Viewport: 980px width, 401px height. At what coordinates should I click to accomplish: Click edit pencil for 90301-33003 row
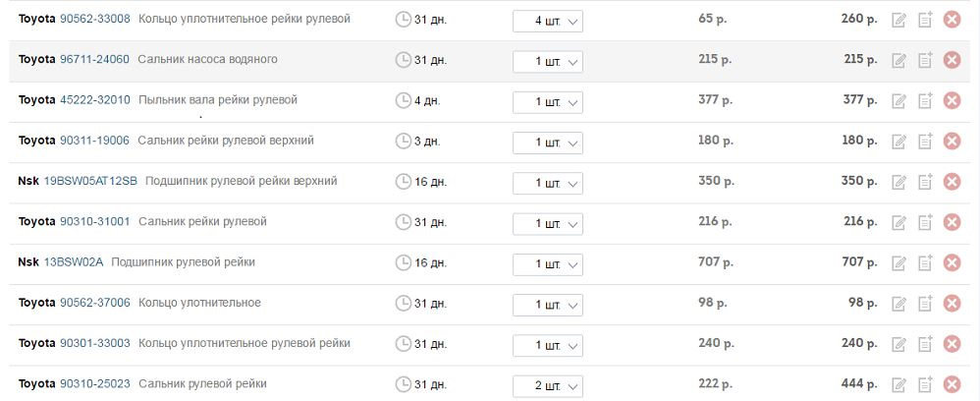click(898, 344)
